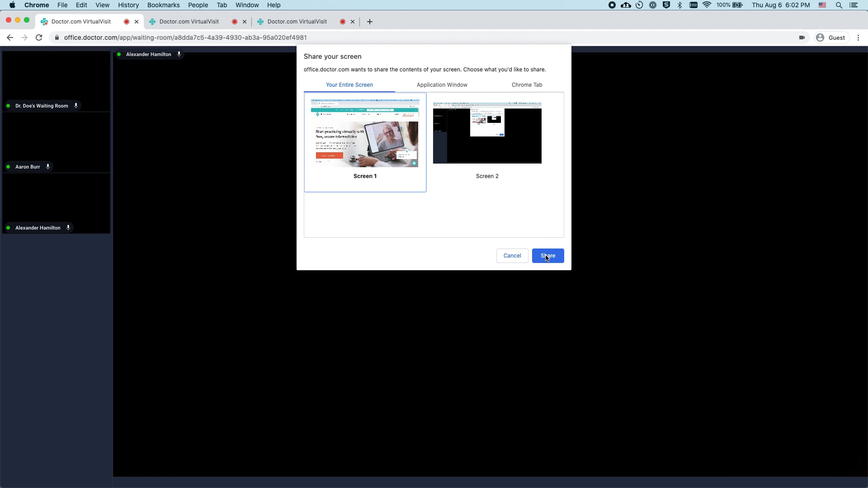Open the Bookmarks menu
This screenshot has width=868, height=488.
[x=163, y=5]
